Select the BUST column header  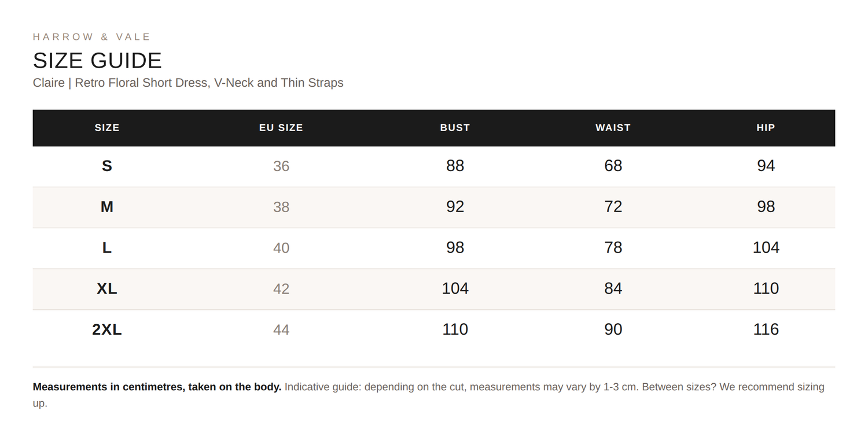click(x=455, y=128)
